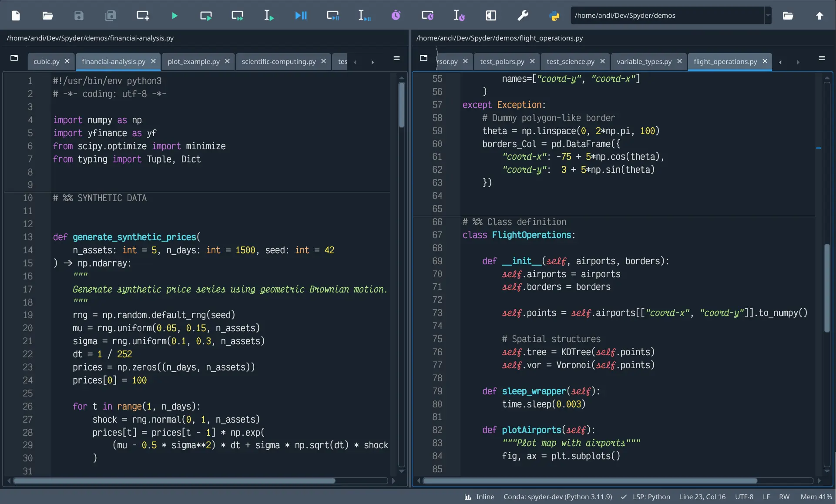Image resolution: width=836 pixels, height=504 pixels.
Task: Run the current file
Action: click(x=175, y=16)
